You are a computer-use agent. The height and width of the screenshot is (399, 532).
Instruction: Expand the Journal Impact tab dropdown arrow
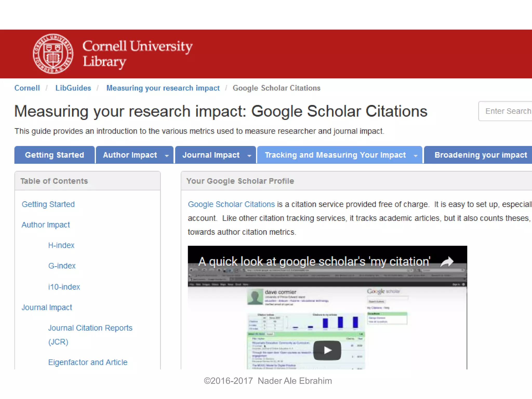point(249,156)
